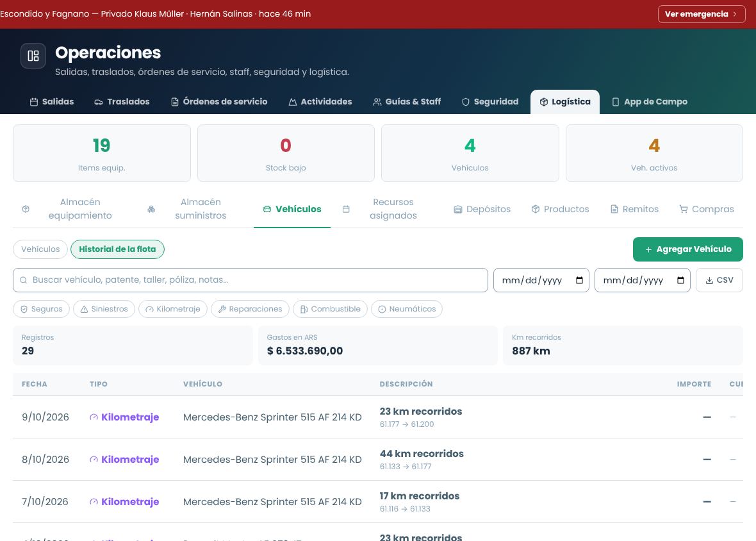756x541 pixels.
Task: Toggle the Combustible filter chip
Action: pos(330,309)
